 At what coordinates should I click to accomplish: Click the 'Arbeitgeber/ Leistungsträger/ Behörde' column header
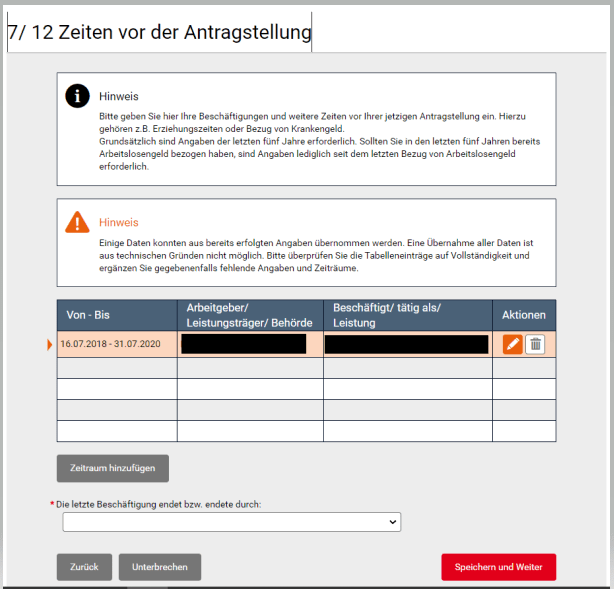(x=250, y=315)
